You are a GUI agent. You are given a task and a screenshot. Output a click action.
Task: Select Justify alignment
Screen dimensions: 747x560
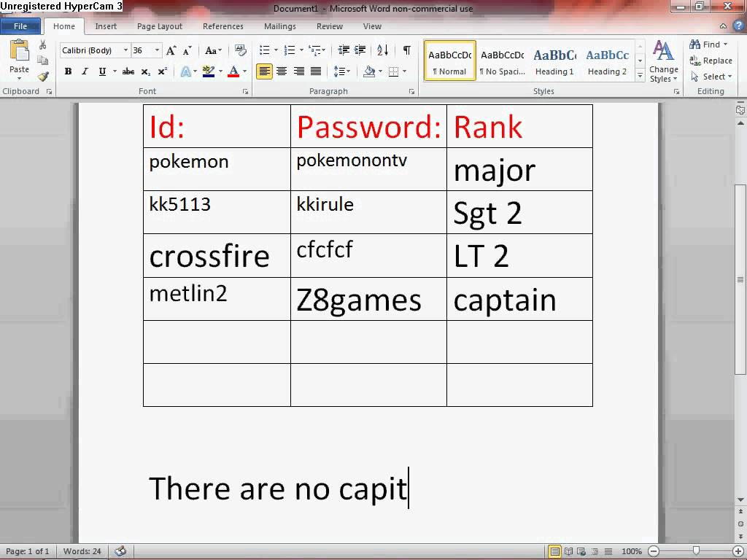point(316,71)
